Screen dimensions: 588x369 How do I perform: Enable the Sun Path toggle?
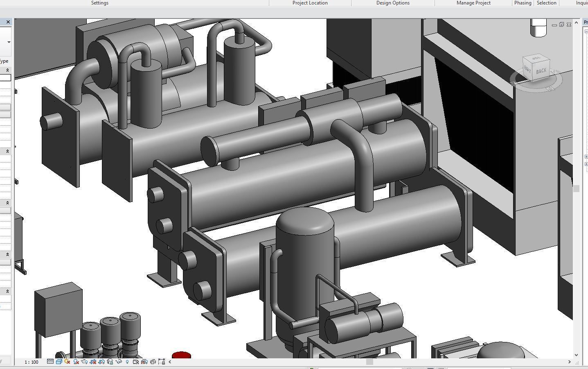66,362
